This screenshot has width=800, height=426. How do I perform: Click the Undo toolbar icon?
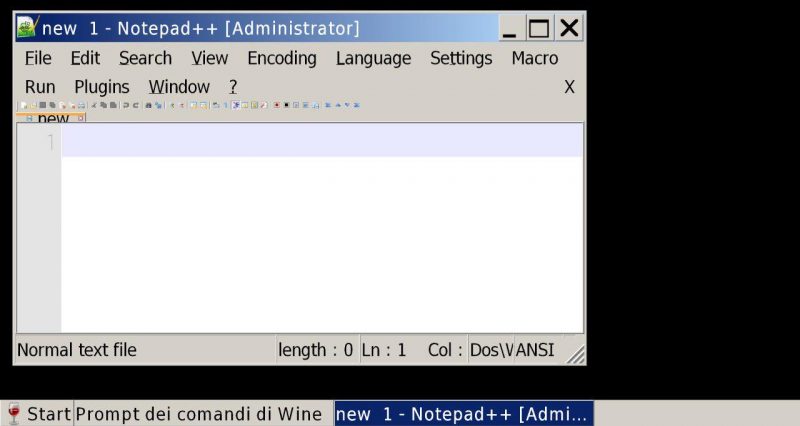pos(126,105)
